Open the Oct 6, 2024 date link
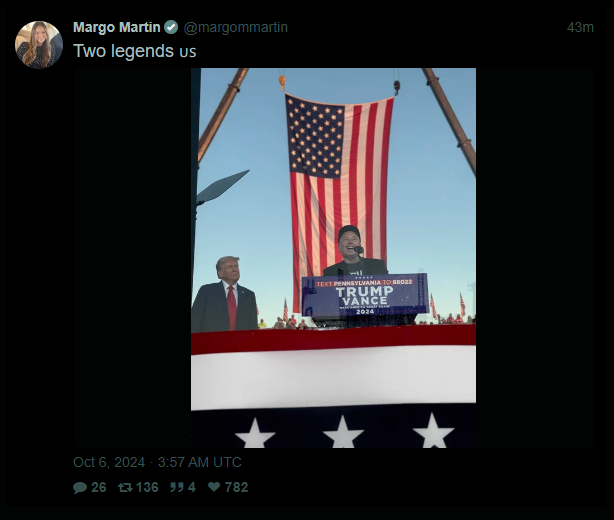Screen dimensions: 614x520 coord(109,462)
